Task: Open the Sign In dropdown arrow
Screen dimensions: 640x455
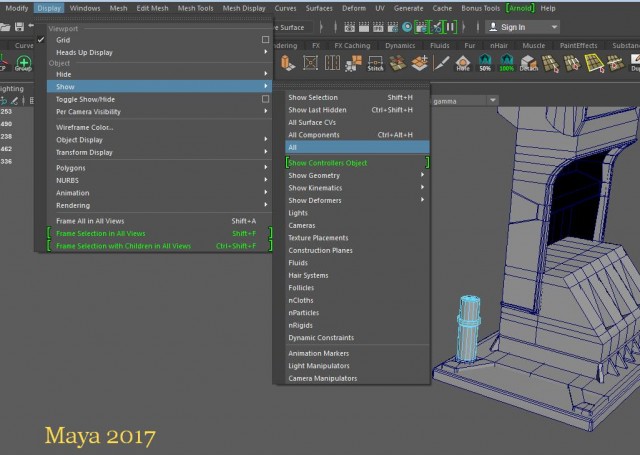Action: click(554, 27)
